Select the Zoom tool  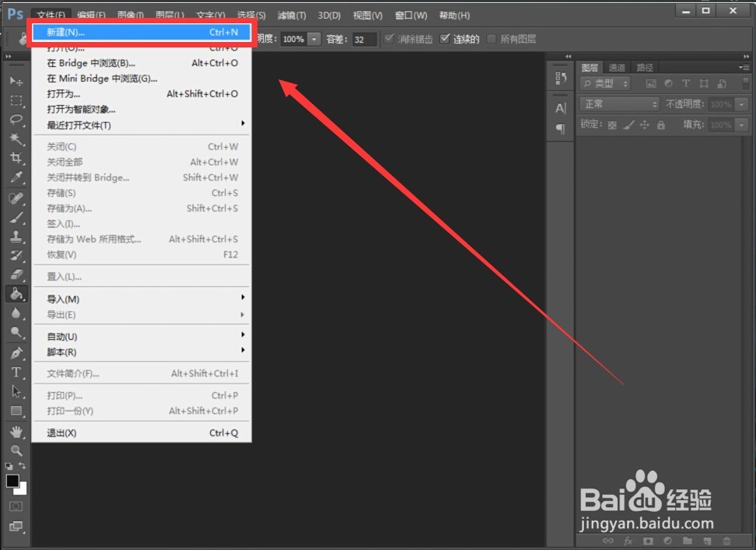(16, 450)
